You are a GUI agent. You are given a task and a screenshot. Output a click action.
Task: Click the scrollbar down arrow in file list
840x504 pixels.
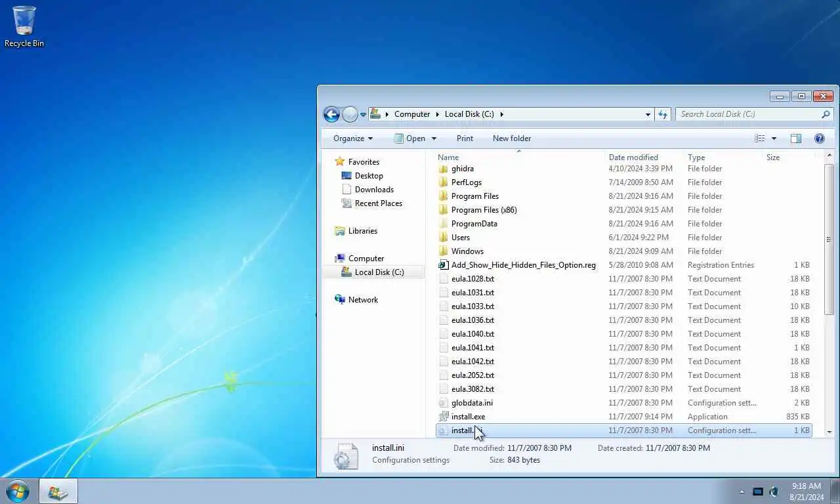pyautogui.click(x=829, y=432)
